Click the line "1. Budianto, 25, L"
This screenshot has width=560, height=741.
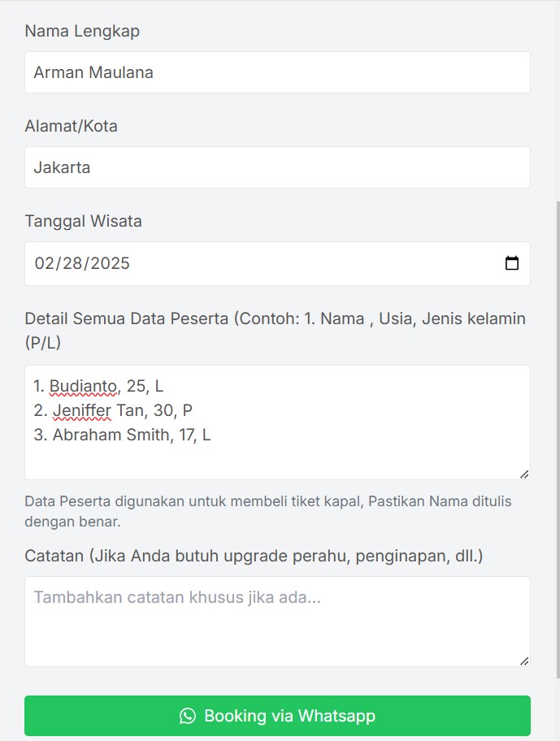click(x=98, y=386)
